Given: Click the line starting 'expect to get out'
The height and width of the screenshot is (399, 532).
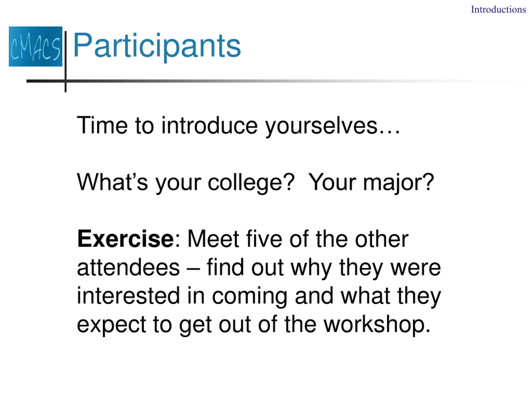Looking at the screenshot, I should click(253, 324).
